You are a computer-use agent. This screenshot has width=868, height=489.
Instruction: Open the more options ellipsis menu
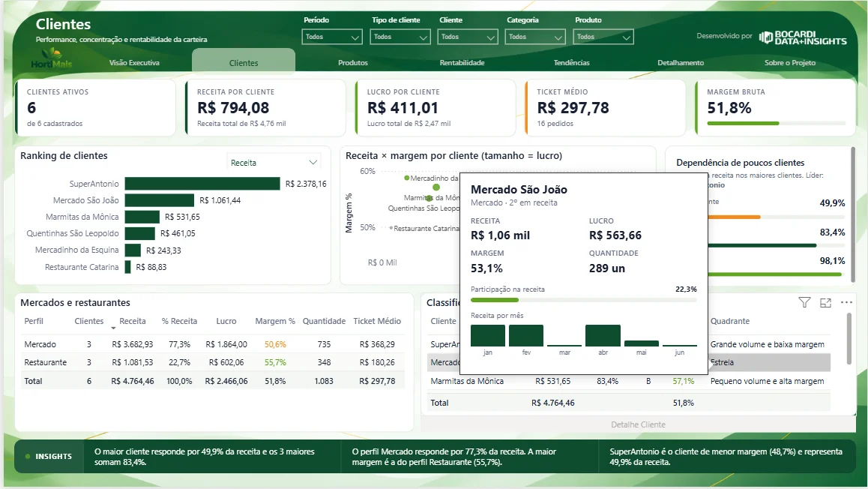point(846,302)
